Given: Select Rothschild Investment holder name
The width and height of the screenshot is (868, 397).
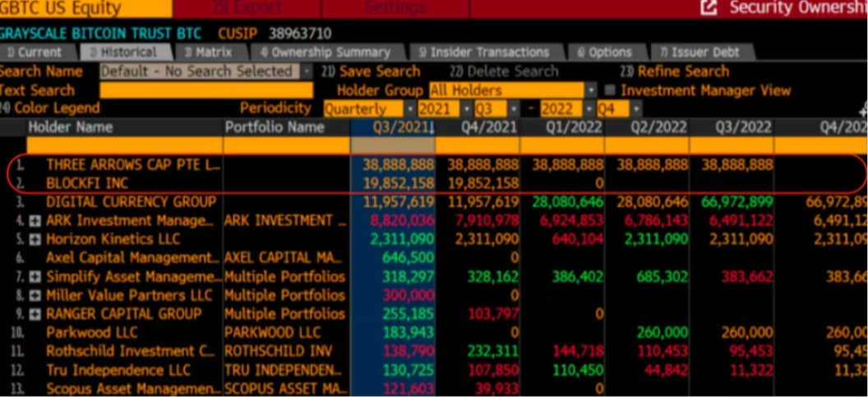Looking at the screenshot, I should pos(132,352).
